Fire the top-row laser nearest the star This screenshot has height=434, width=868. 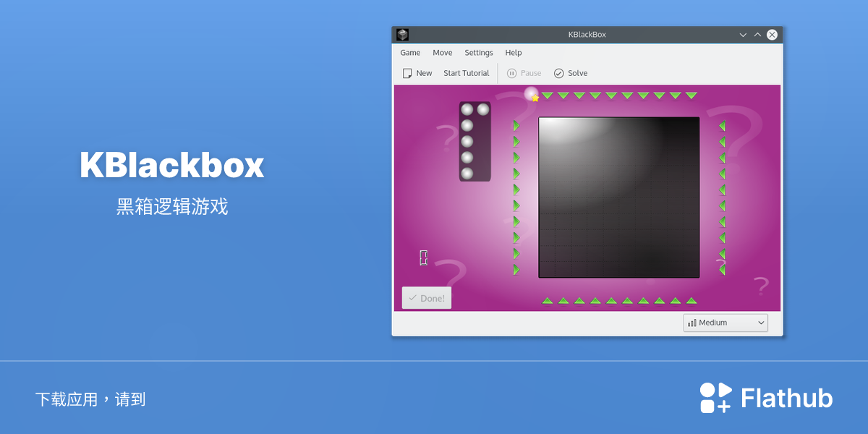pyautogui.click(x=548, y=95)
